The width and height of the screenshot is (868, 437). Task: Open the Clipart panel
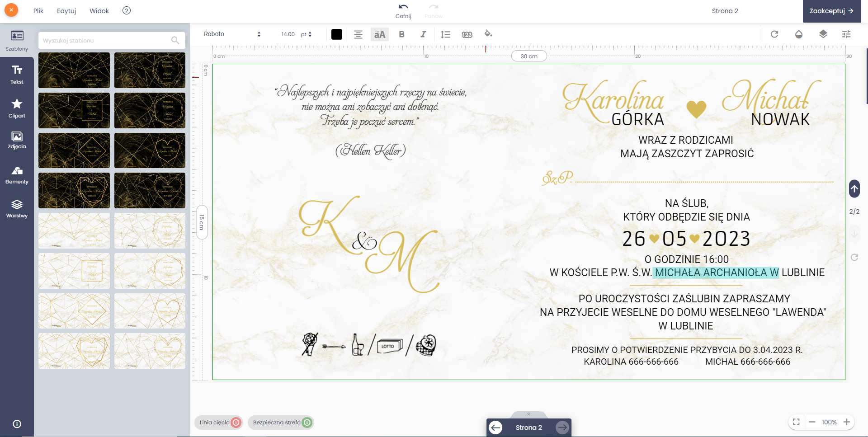tap(17, 108)
